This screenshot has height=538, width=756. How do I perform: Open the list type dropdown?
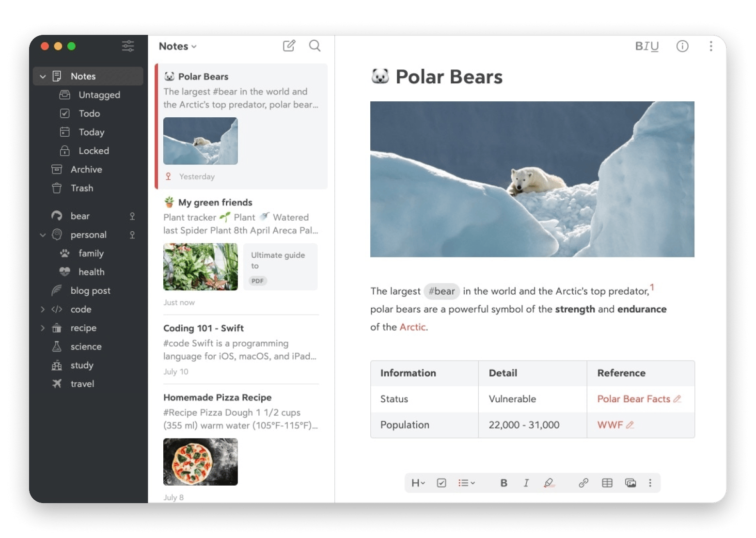point(466,483)
